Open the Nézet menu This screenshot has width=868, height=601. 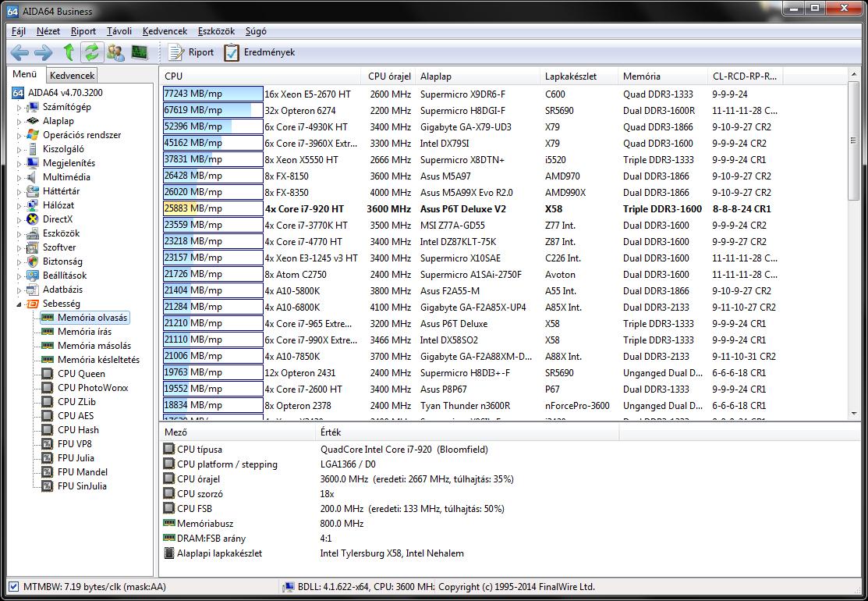[x=48, y=31]
